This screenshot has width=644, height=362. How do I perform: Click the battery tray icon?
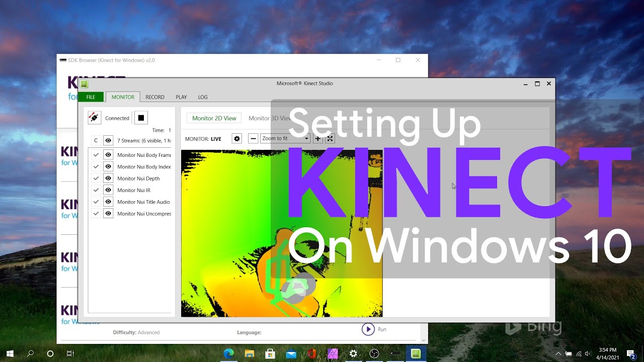pos(569,353)
